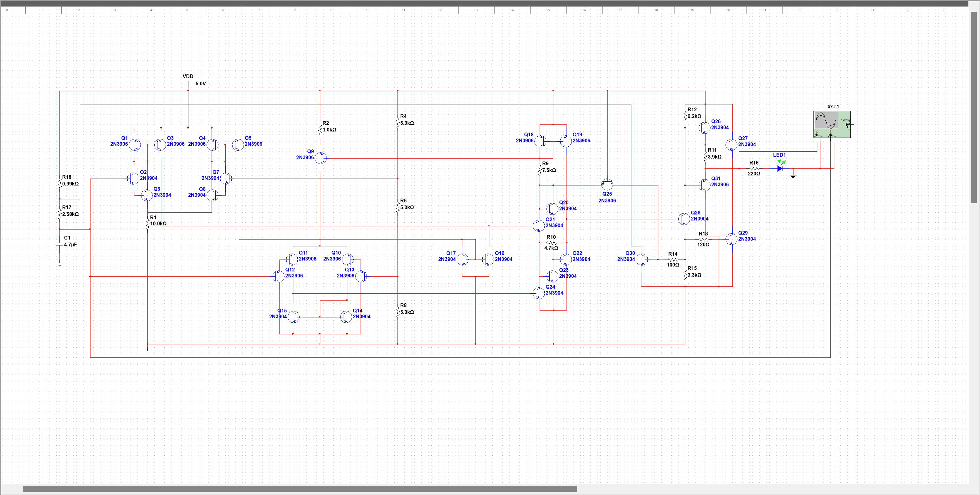Screen dimensions: 980x495
Task: Click the 'Q8' reference label
Action: point(203,189)
